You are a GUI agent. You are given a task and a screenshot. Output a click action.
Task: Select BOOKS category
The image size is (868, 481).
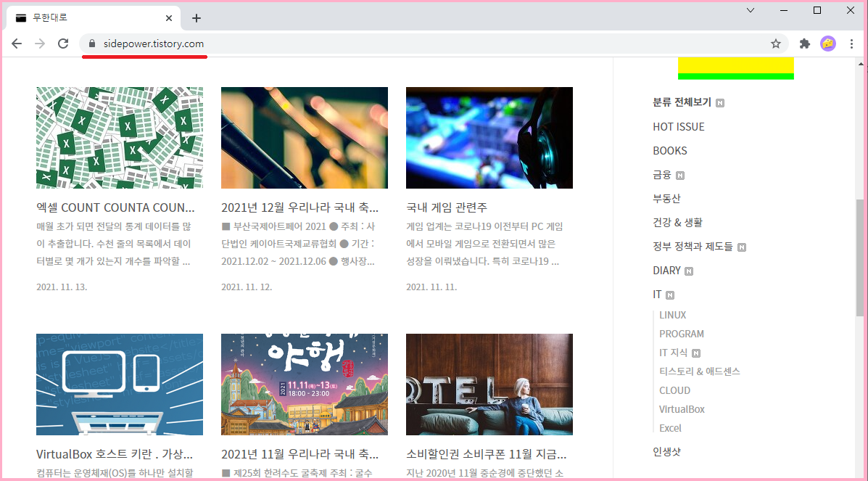(670, 151)
